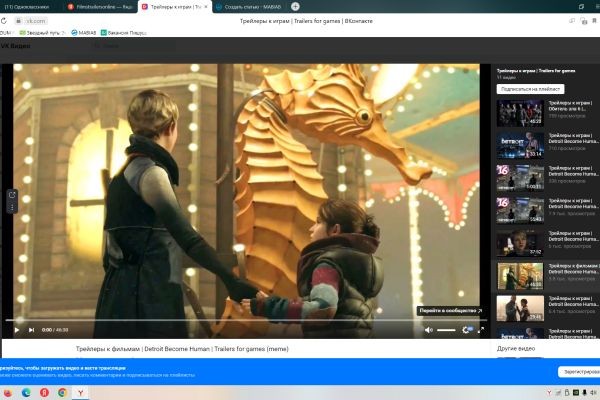
Task: Click the Другие видео heading
Action: [516, 349]
